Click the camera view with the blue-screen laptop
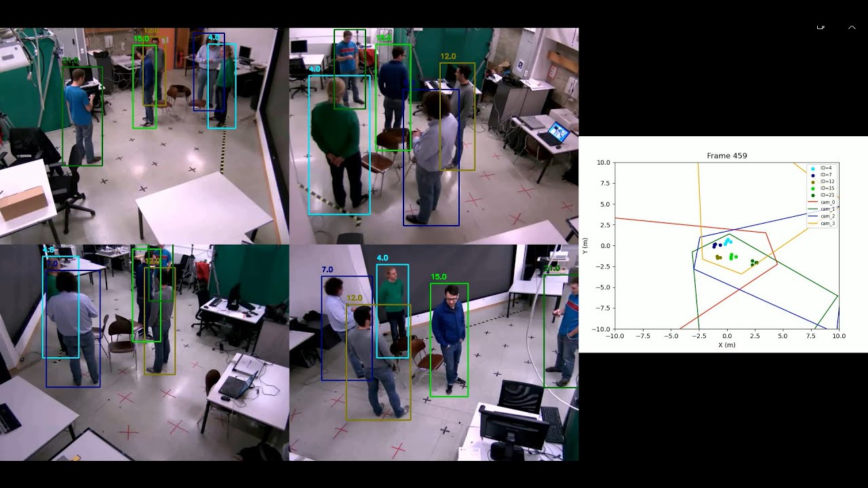This screenshot has width=868, height=488. click(x=434, y=136)
